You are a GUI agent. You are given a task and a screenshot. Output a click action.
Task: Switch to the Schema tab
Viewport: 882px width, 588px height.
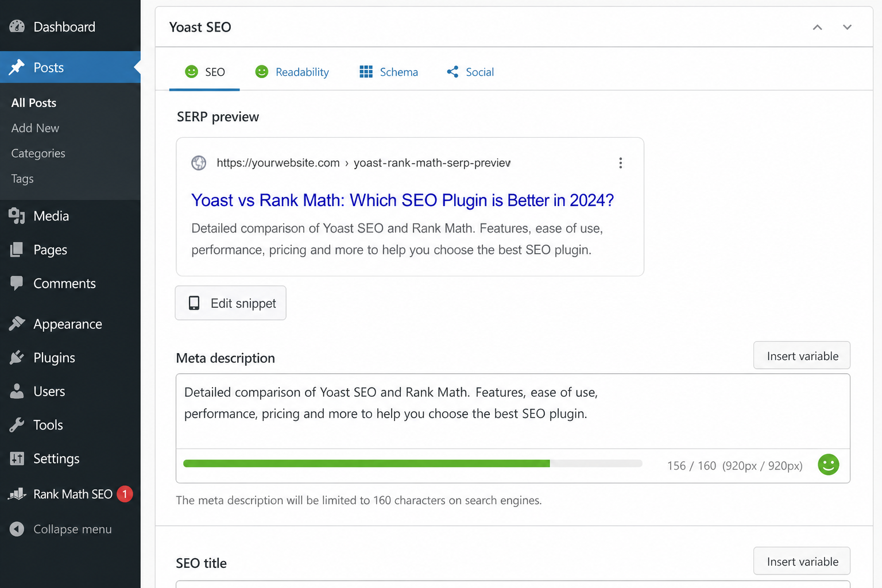coord(389,72)
